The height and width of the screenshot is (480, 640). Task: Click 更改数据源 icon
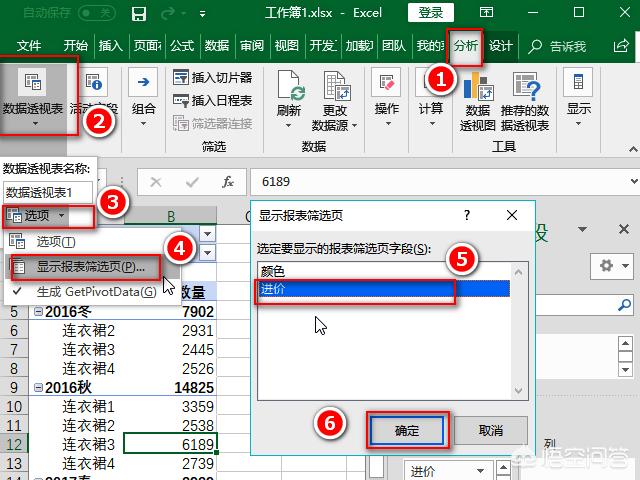tap(337, 85)
